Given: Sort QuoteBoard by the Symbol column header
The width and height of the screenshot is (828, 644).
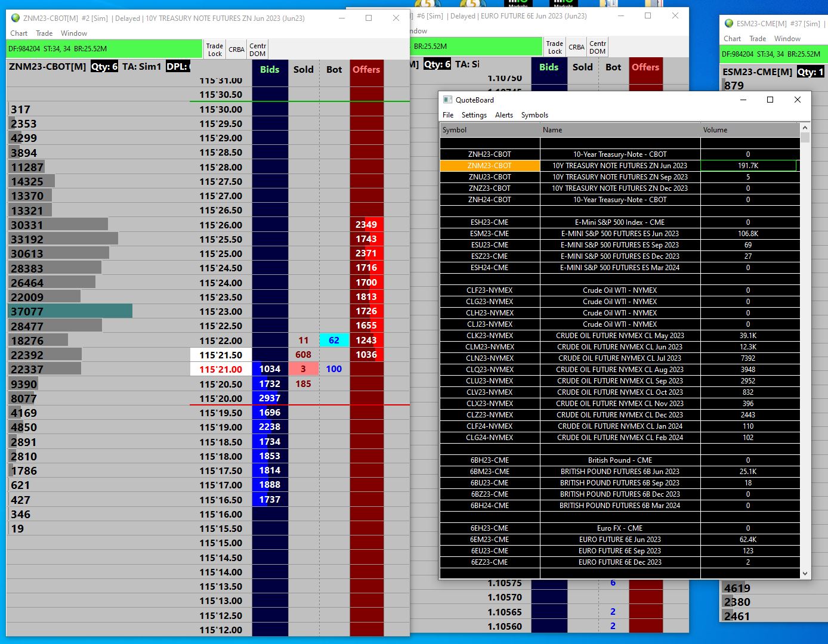Looking at the screenshot, I should point(490,130).
